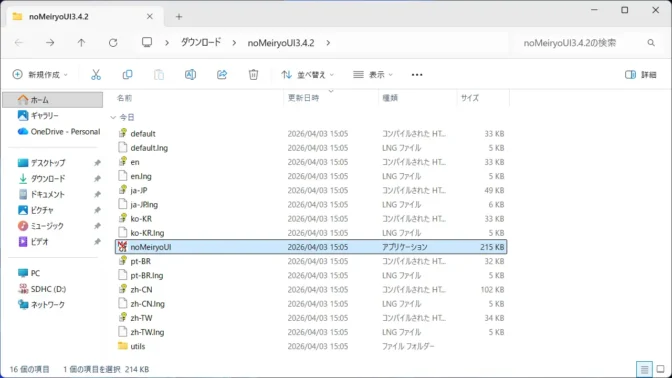The width and height of the screenshot is (672, 378).
Task: Select the ja-JP help file
Action: (x=311, y=190)
